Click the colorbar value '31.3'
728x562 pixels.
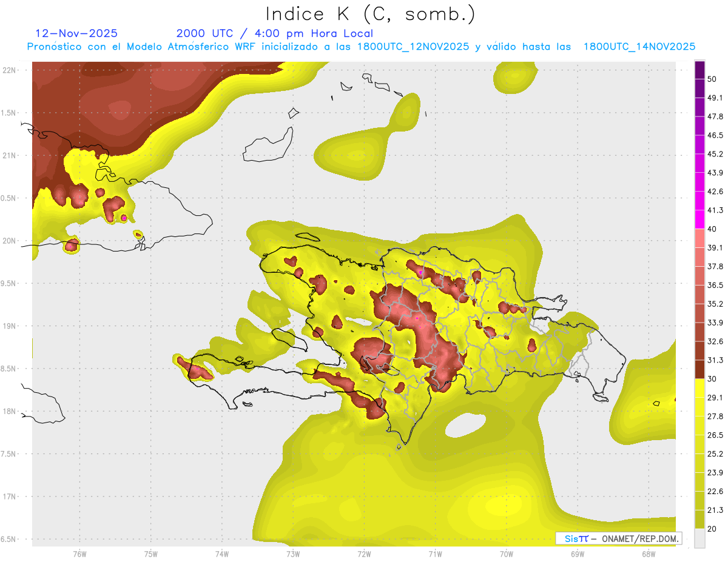(x=715, y=360)
